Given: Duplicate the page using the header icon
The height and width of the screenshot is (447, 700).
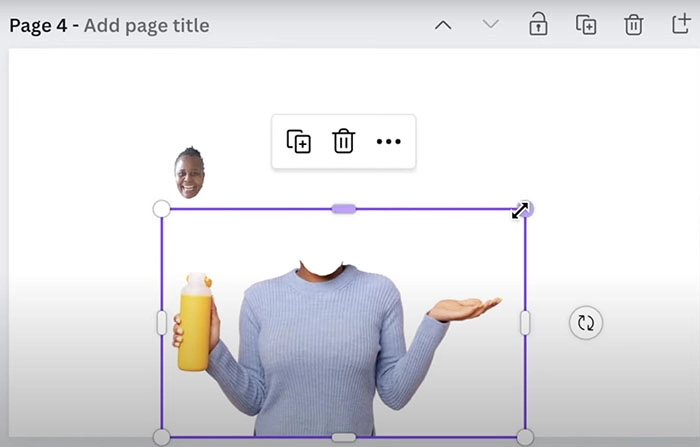Looking at the screenshot, I should coord(586,25).
